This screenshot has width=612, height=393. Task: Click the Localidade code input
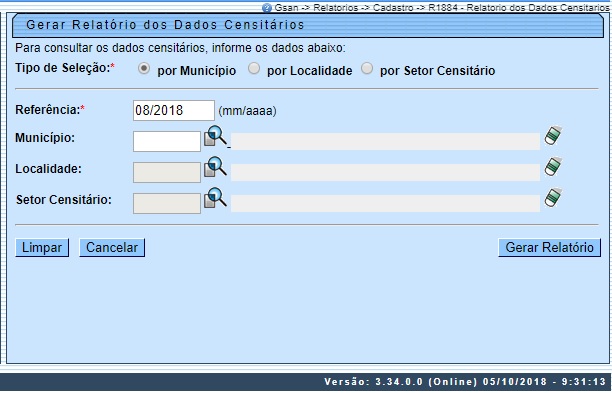point(167,172)
